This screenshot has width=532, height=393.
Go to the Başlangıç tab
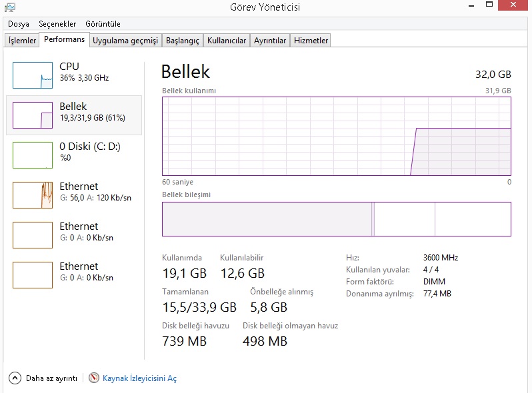tap(183, 41)
